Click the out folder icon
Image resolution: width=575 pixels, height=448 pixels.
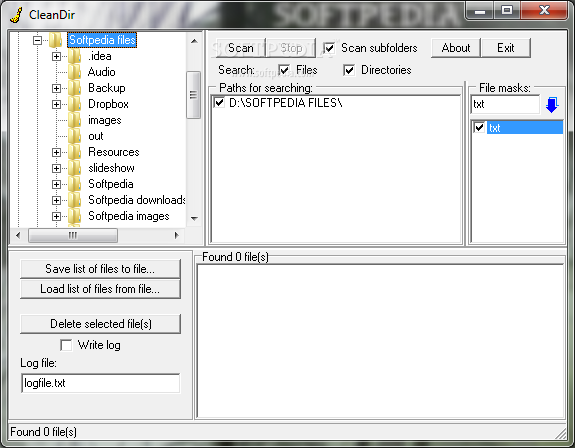75,136
